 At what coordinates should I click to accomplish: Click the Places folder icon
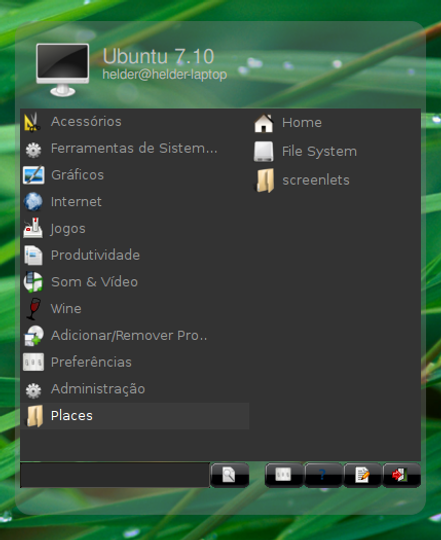pyautogui.click(x=34, y=416)
